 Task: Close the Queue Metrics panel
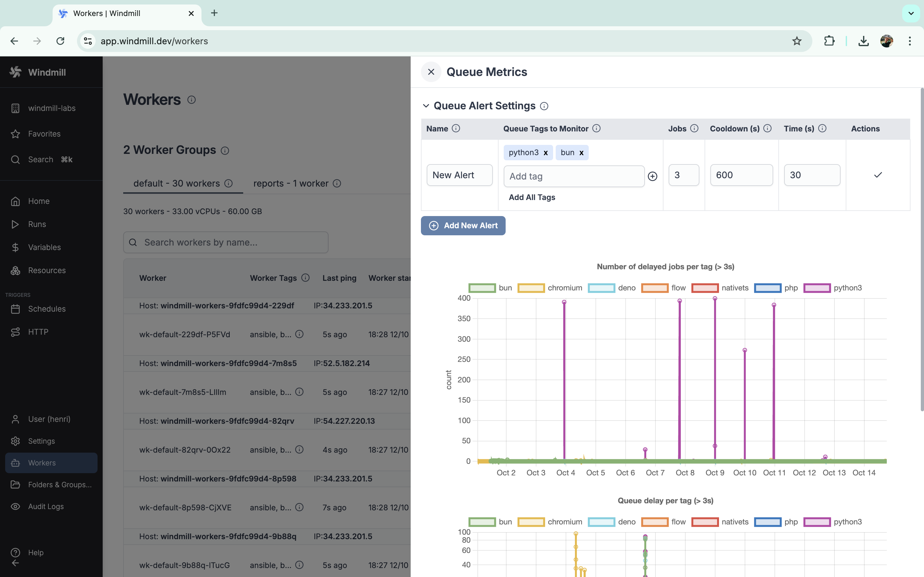tap(431, 72)
